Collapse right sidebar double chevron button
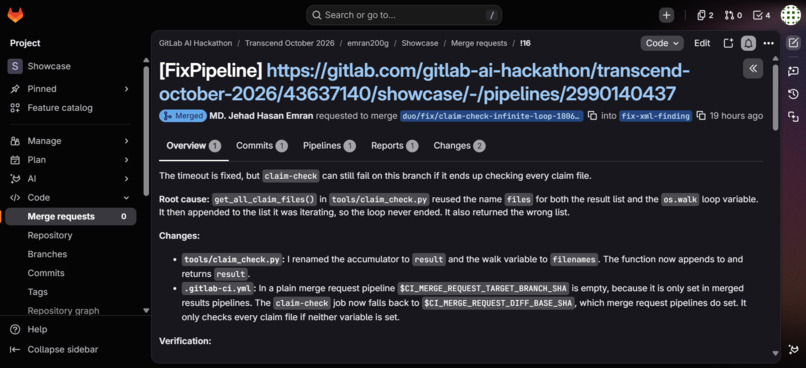 tap(753, 68)
